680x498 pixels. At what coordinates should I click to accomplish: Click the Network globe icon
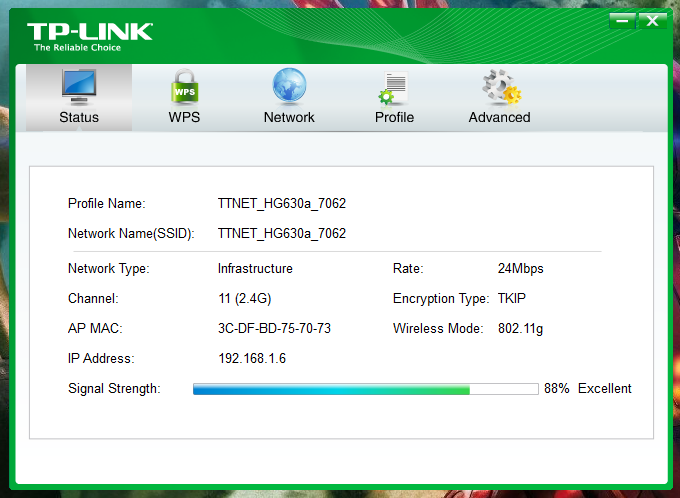pos(289,86)
